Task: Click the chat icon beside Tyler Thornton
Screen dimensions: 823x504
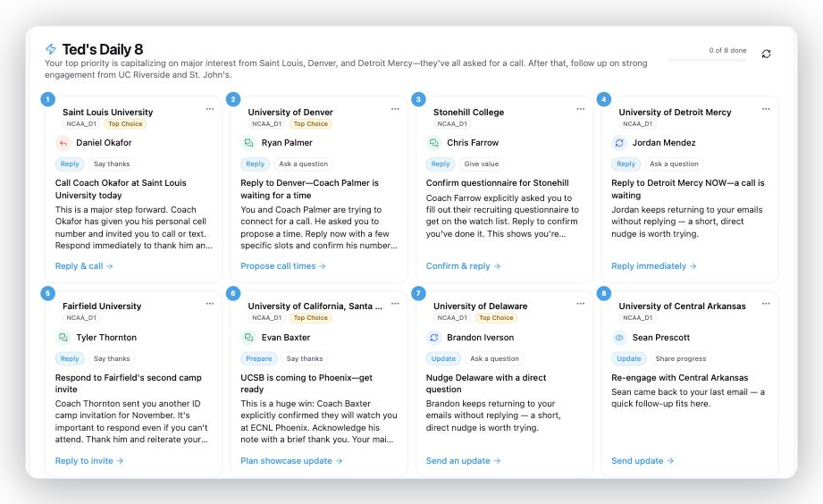Action: (63, 338)
